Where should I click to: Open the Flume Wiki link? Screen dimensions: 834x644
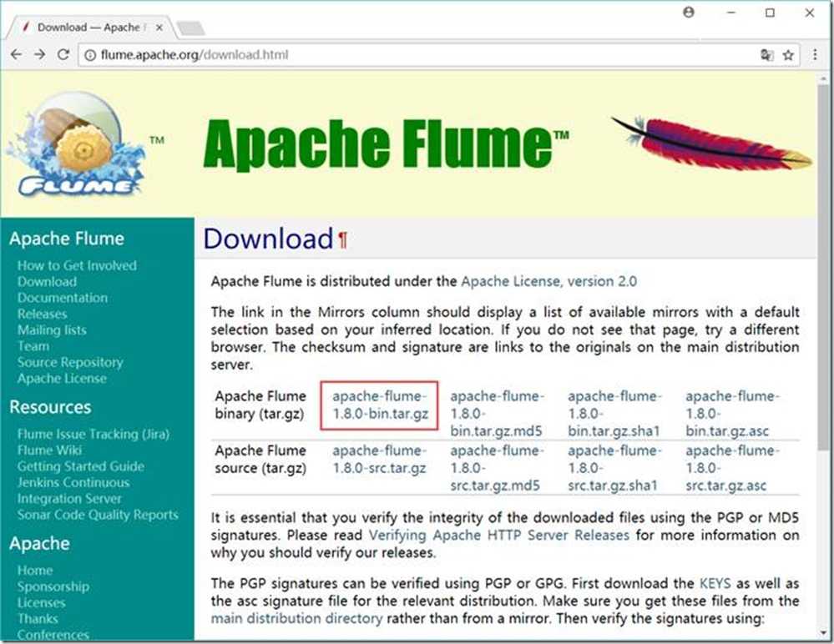(x=49, y=450)
